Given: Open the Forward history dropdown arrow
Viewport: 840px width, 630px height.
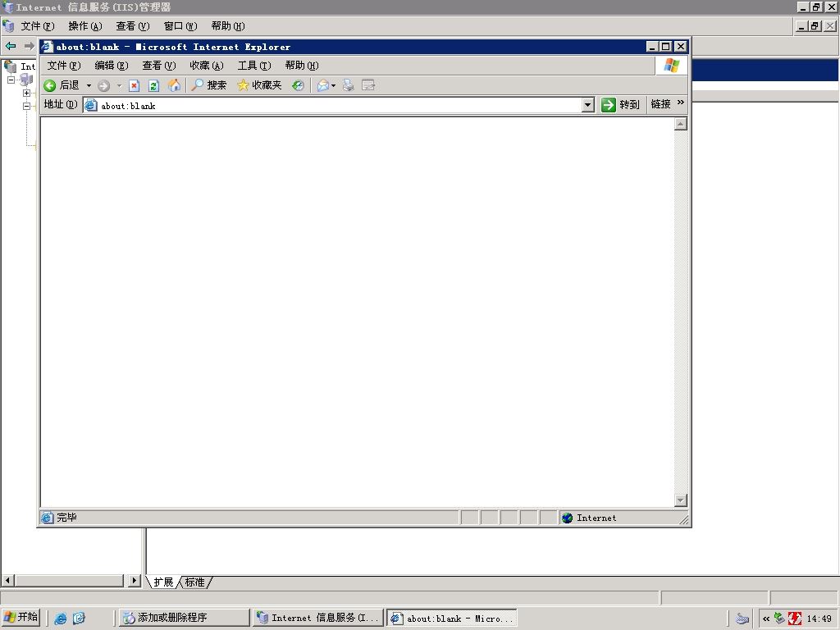Looking at the screenshot, I should point(119,85).
